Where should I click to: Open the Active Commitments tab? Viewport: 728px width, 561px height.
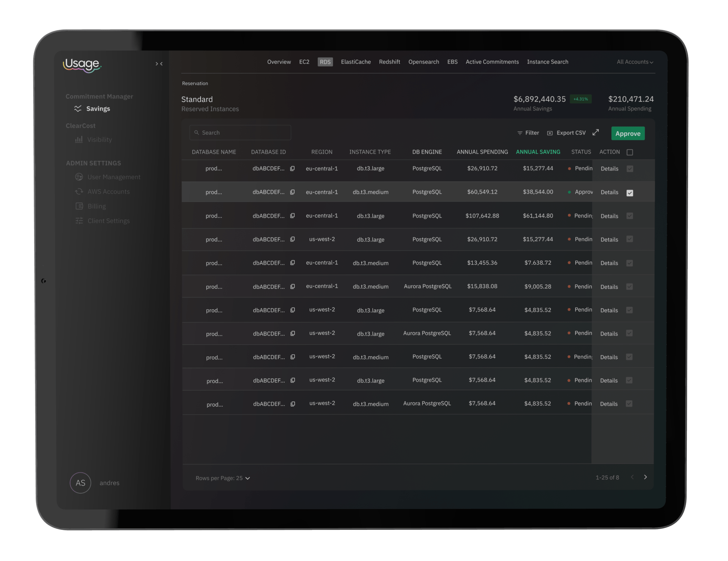click(x=492, y=62)
